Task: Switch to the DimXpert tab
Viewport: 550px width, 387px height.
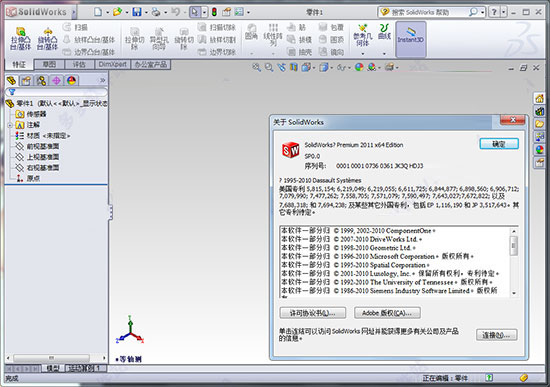Action: coord(113,65)
